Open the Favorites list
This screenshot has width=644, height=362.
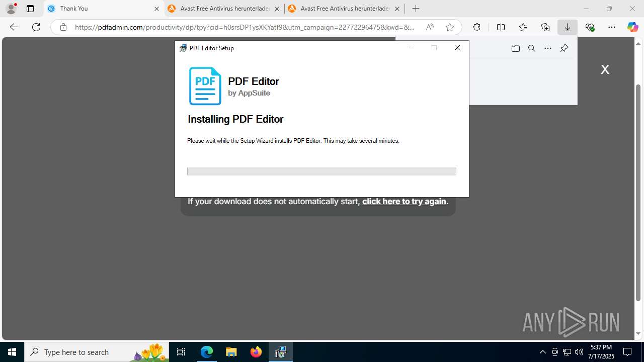523,27
